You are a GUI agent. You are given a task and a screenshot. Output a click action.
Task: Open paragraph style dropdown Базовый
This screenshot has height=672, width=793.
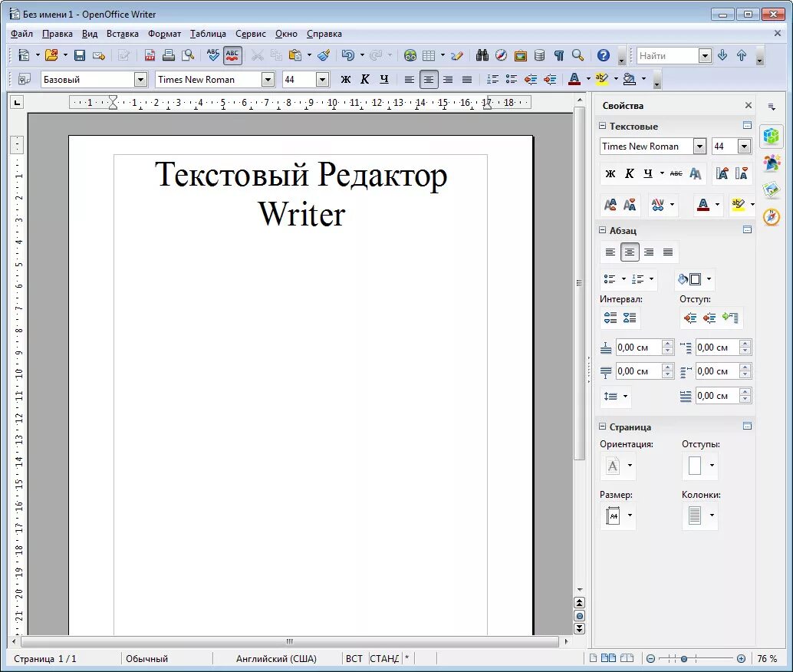click(x=140, y=80)
